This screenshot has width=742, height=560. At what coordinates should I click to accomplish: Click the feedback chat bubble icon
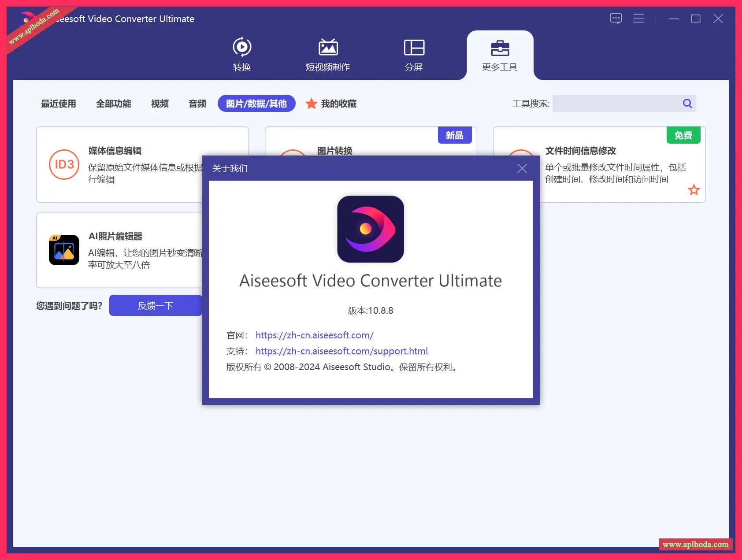click(x=616, y=19)
